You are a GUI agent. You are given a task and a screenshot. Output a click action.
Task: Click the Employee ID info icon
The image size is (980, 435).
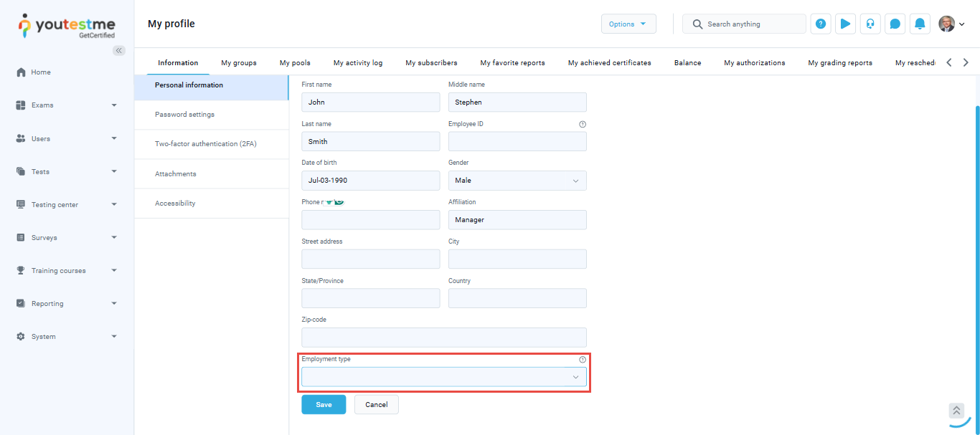[583, 124]
